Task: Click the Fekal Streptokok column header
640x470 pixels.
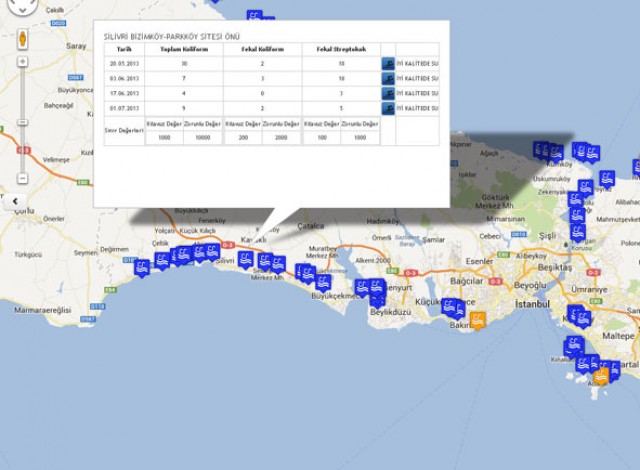Action: pos(340,48)
